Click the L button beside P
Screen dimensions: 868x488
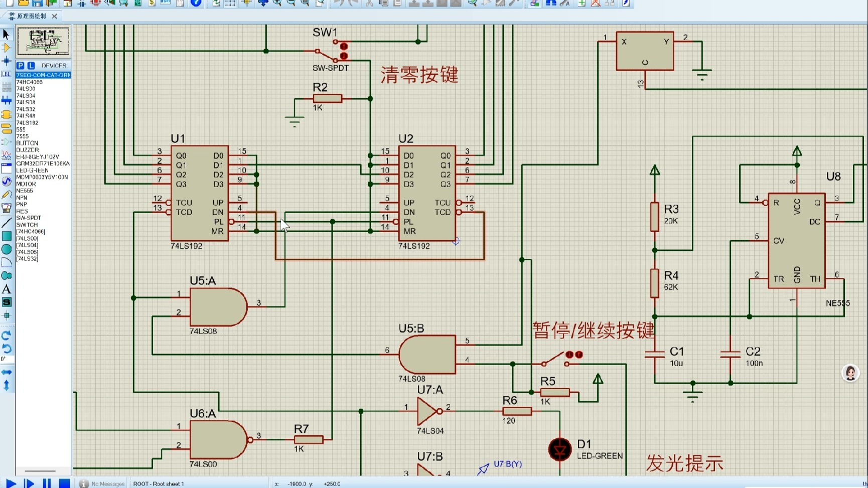[30, 65]
